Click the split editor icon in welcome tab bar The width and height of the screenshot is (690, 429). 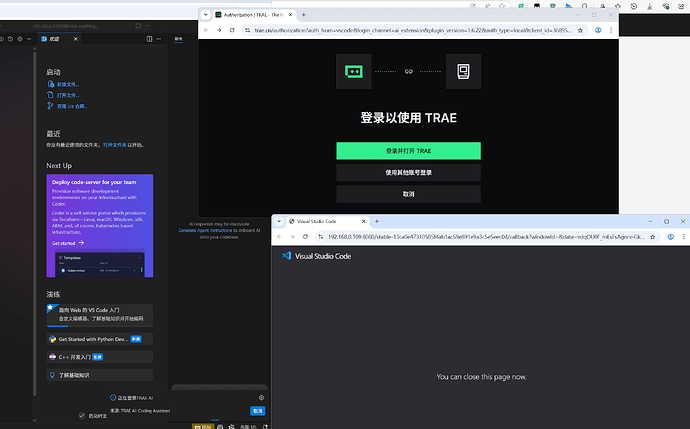149,39
